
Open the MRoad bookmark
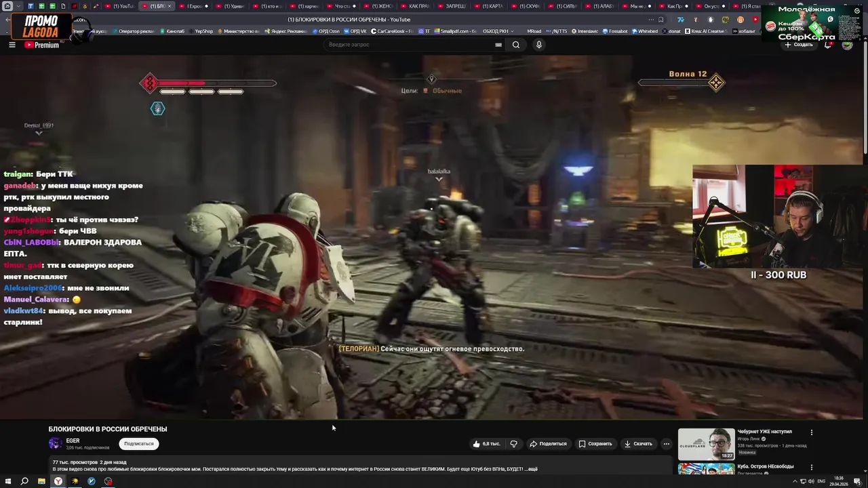click(534, 31)
